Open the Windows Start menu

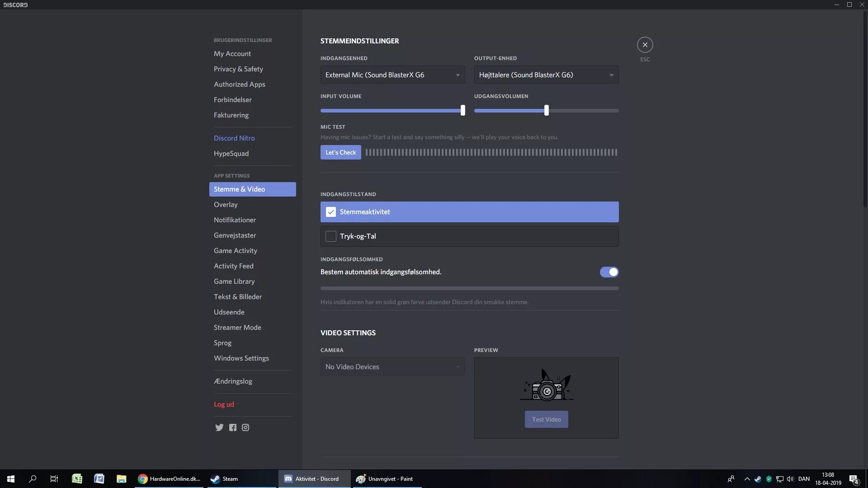tap(11, 479)
